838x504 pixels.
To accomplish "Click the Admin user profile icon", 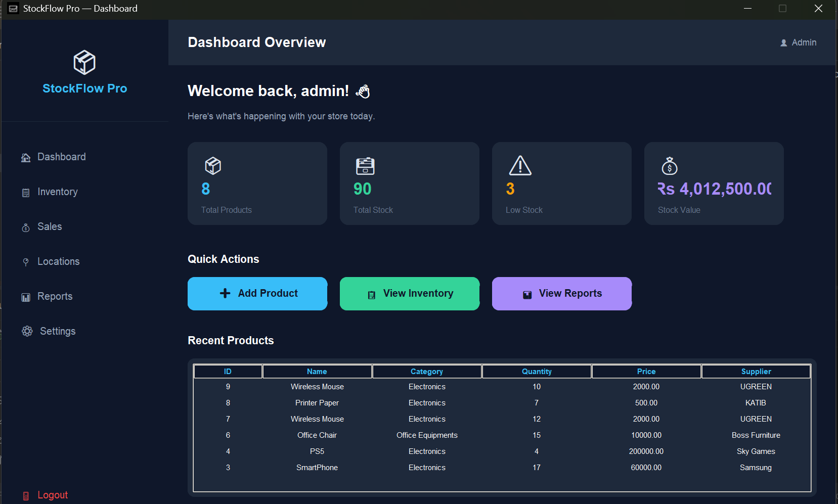I will coord(784,43).
